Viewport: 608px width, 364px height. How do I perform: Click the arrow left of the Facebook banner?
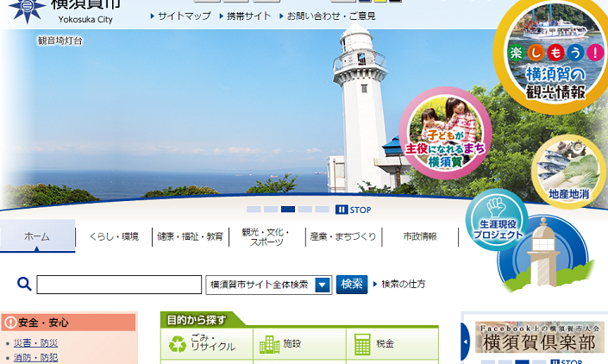[x=466, y=343]
